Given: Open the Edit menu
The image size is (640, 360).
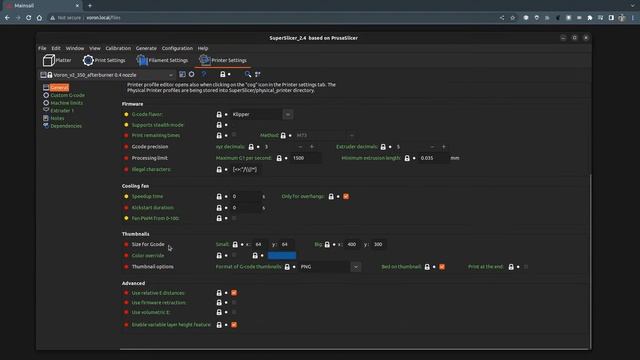Looking at the screenshot, I should pos(56,48).
